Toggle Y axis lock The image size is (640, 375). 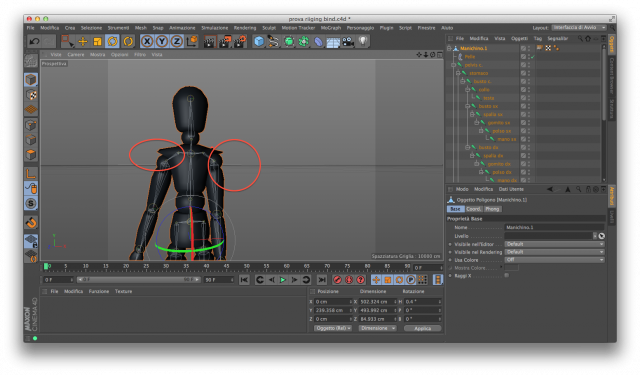click(162, 41)
